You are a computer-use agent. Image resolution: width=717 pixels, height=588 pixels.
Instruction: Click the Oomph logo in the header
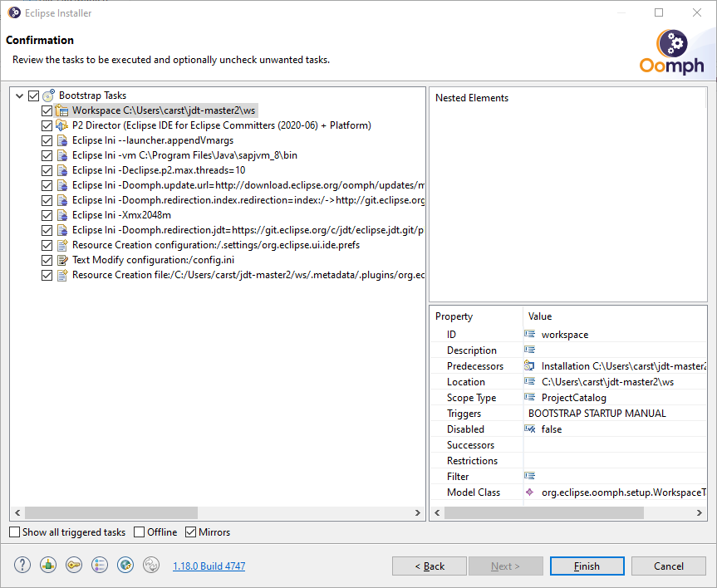(672, 52)
